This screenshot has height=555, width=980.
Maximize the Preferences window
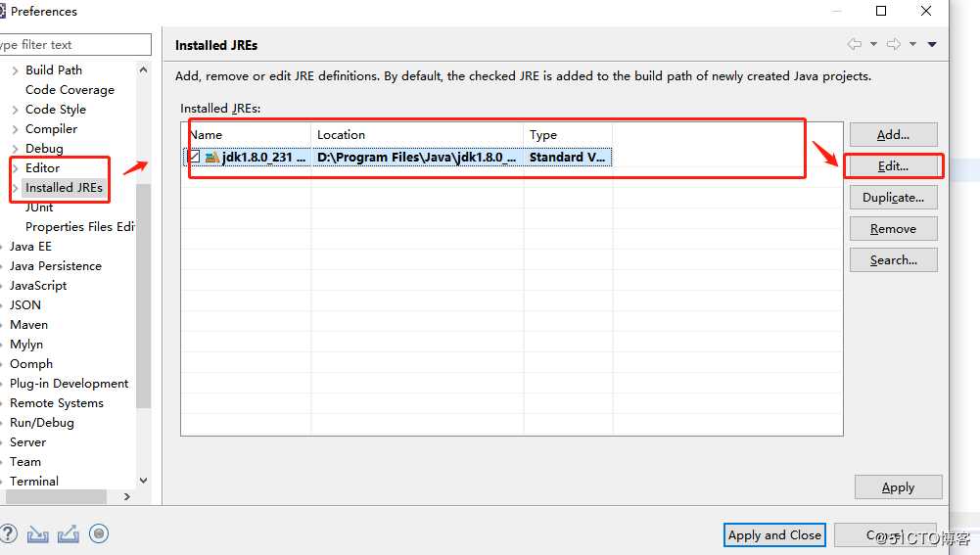click(881, 11)
